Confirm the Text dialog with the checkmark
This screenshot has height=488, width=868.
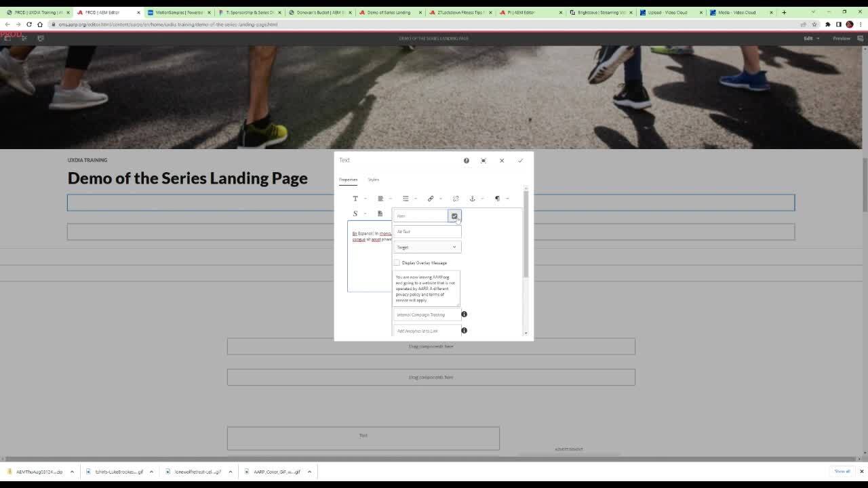coord(520,161)
